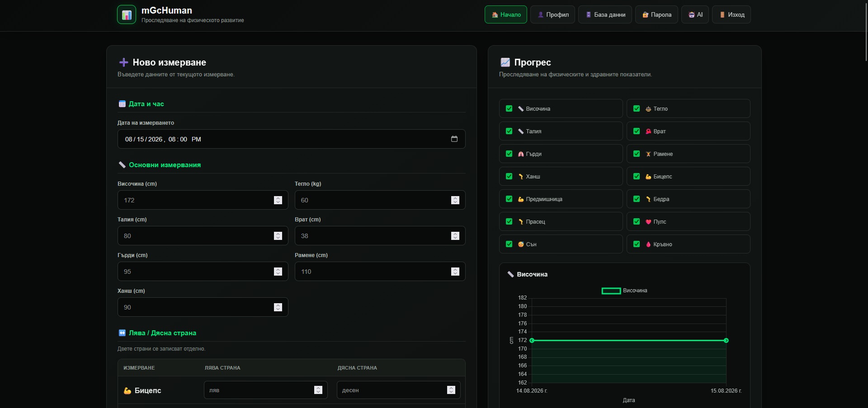Click the lungs icon next to Гърди
Viewport: 868px width, 408px height.
click(521, 154)
